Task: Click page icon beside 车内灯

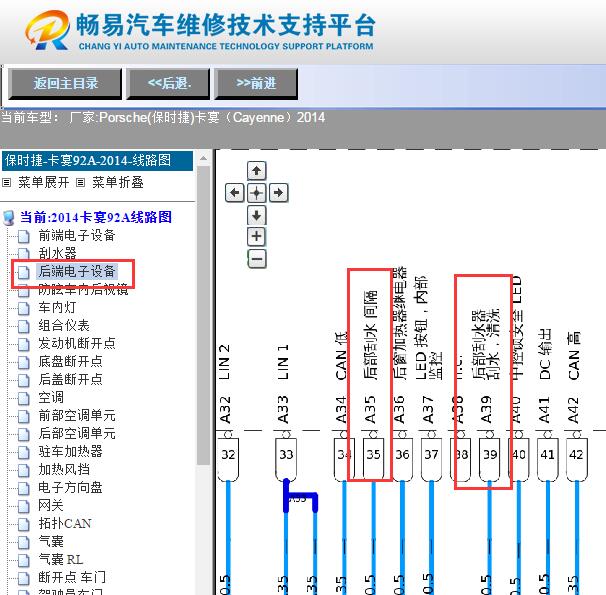Action: 24,308
